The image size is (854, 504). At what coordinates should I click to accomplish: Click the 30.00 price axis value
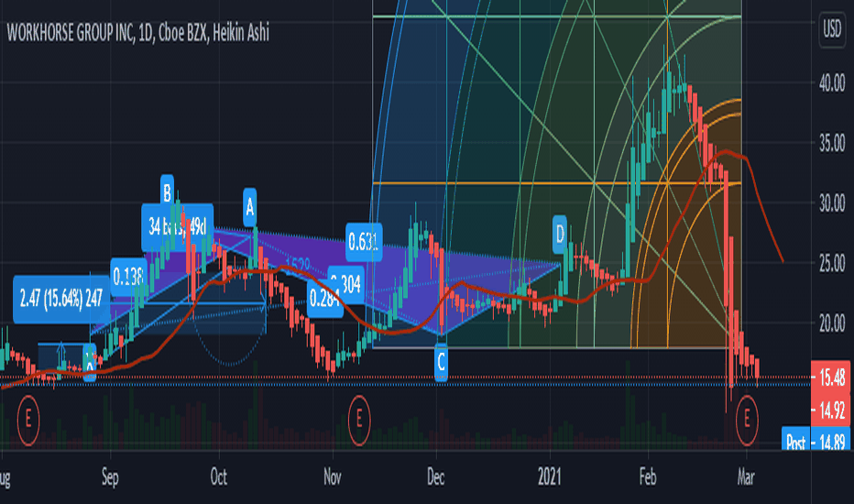[x=832, y=203]
